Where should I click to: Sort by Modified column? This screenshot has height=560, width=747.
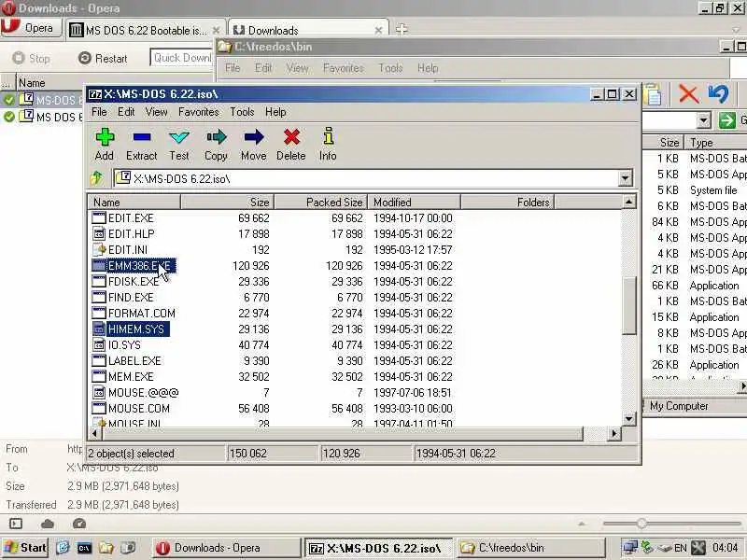(x=414, y=202)
